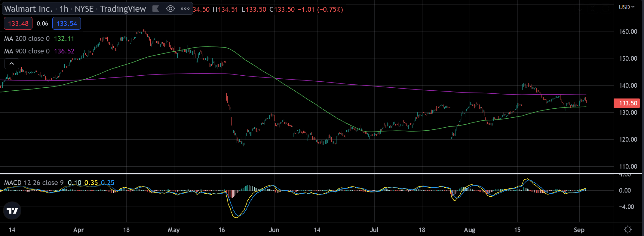The image size is (644, 236).
Task: Click the H134.51 high value in the header
Action: (x=225, y=9)
